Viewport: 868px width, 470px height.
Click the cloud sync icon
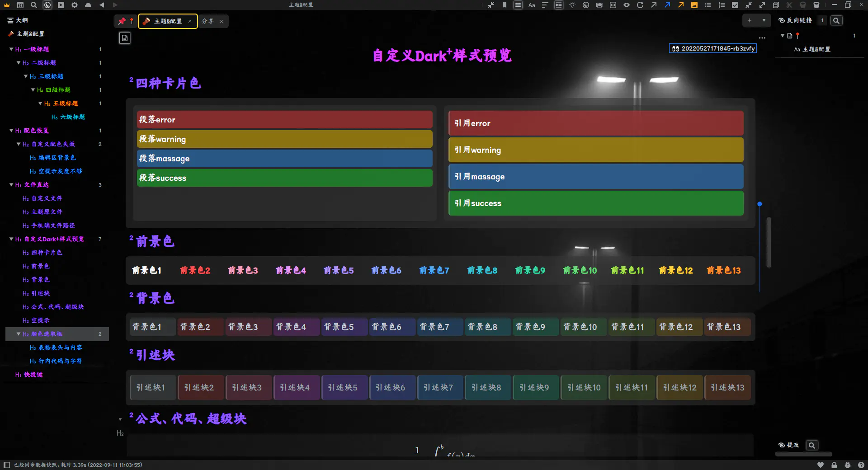88,5
